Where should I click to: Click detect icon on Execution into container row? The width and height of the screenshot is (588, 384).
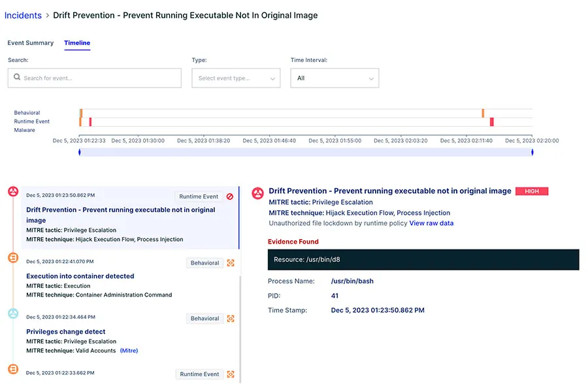click(231, 263)
